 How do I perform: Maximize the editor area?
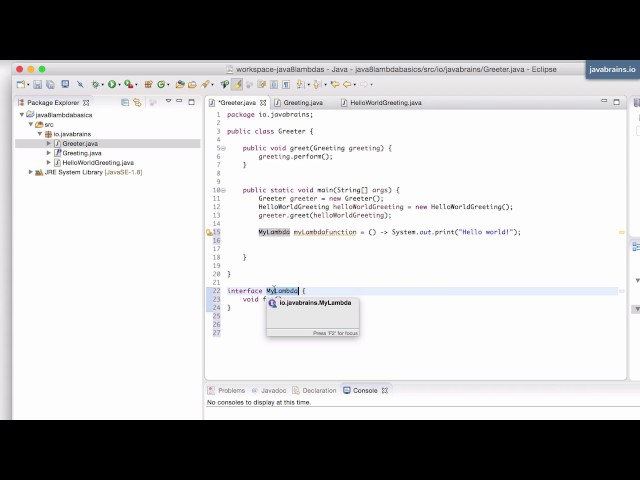pyautogui.click(x=617, y=102)
